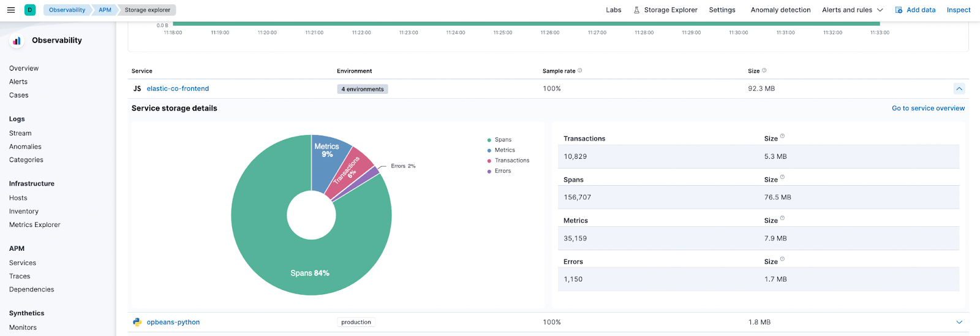This screenshot has height=336, width=980.
Task: Click the Sample rate info icon
Action: 580,71
